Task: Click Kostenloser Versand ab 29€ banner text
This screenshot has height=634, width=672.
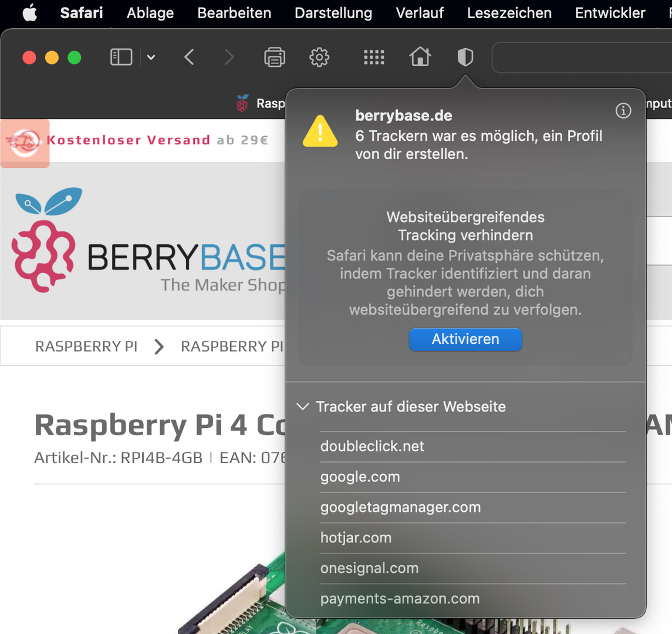Action: tap(157, 140)
